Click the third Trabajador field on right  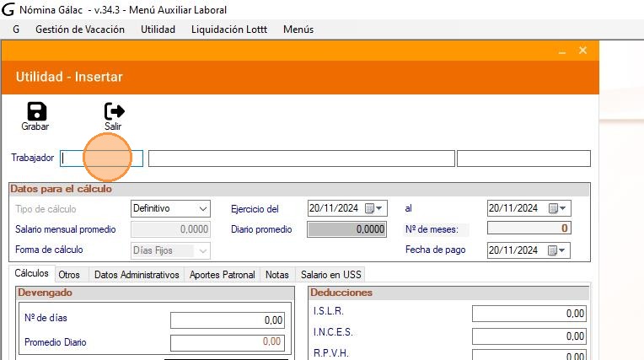pyautogui.click(x=523, y=159)
